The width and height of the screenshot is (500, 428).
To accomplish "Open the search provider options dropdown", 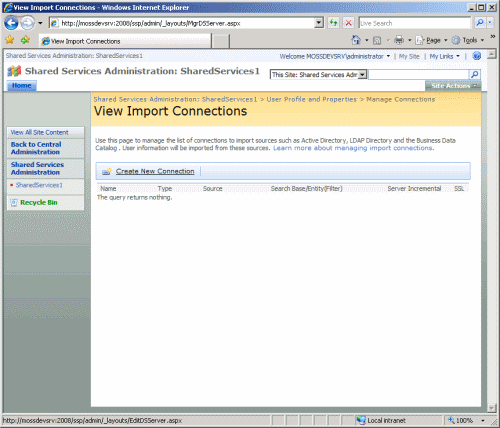I will click(x=490, y=23).
